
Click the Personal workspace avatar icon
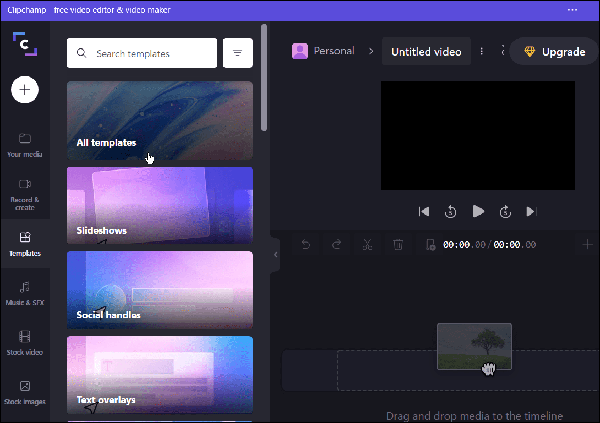tap(300, 51)
